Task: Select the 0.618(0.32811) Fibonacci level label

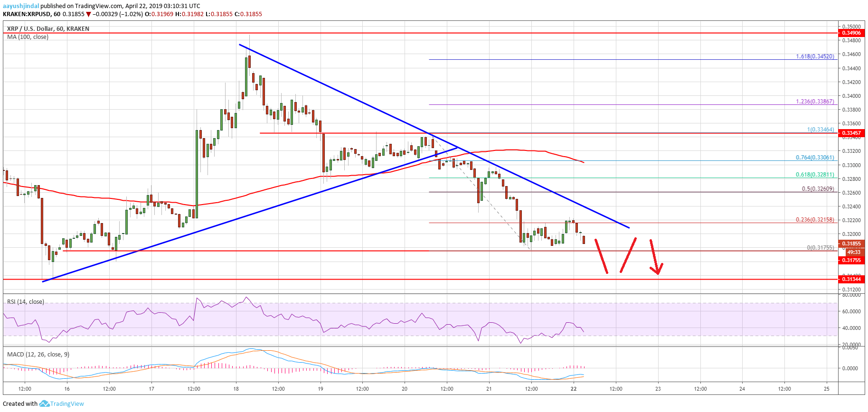Action: point(815,175)
